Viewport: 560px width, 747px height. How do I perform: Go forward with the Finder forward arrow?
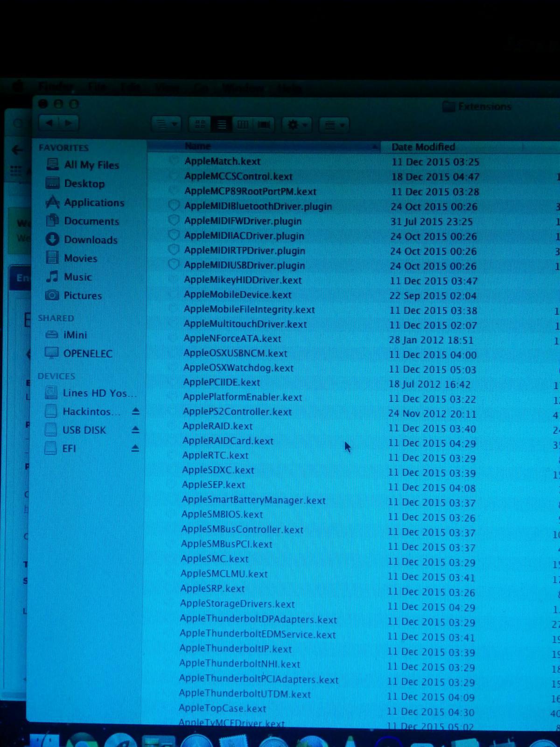click(69, 123)
